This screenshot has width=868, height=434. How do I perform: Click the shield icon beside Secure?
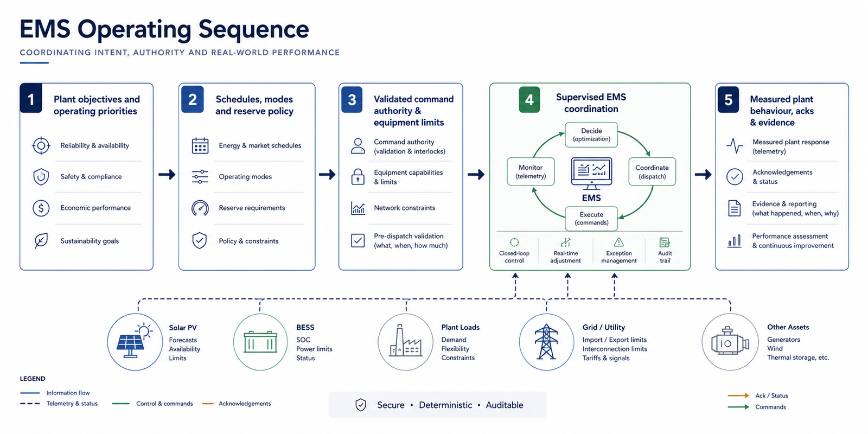coord(361,405)
